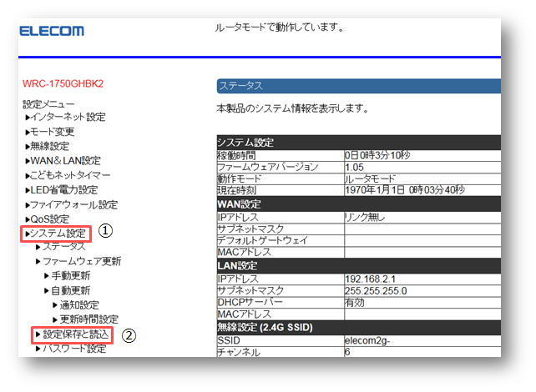Screen dimensions: 536x392
Task: Open ステータス submenu item
Action: click(63, 247)
